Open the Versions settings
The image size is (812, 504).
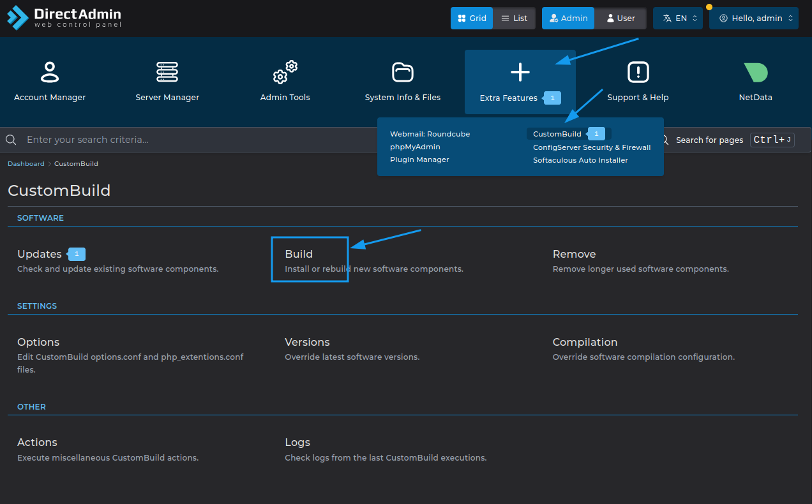pyautogui.click(x=307, y=342)
